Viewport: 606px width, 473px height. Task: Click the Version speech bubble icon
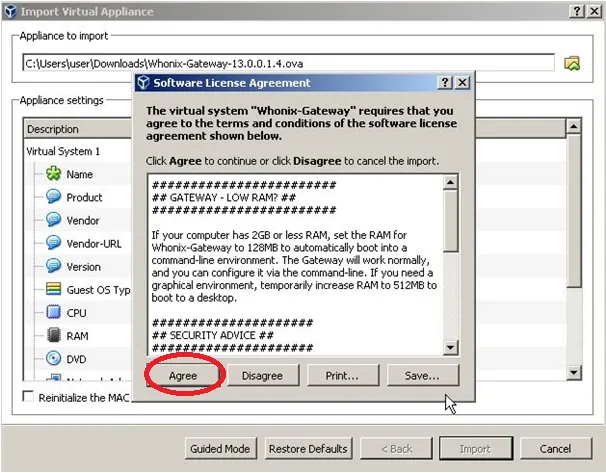53,266
